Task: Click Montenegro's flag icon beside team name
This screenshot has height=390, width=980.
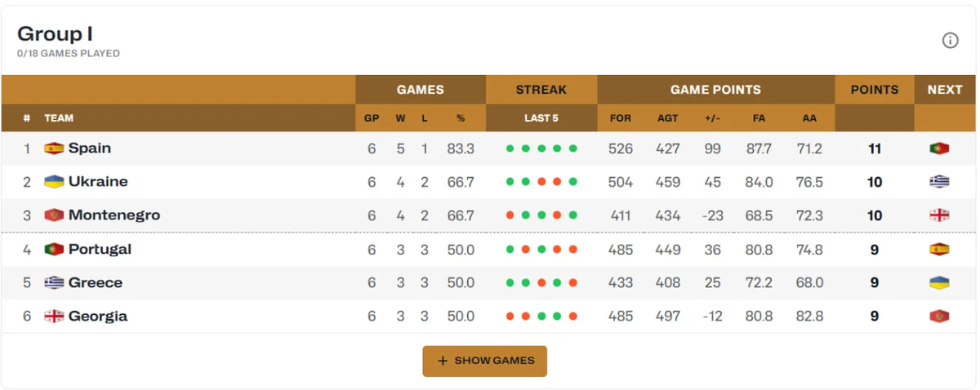Action: 54,215
